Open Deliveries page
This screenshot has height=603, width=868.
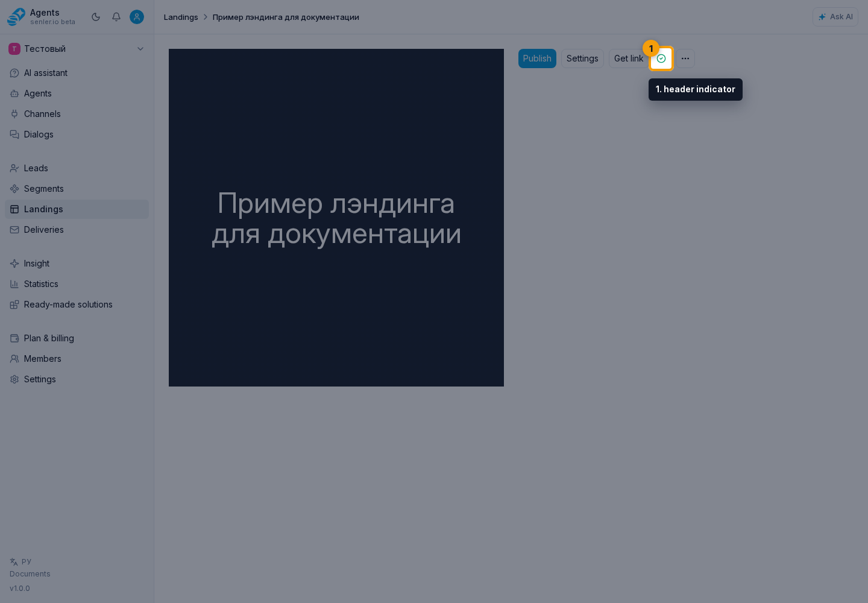tap(77, 230)
